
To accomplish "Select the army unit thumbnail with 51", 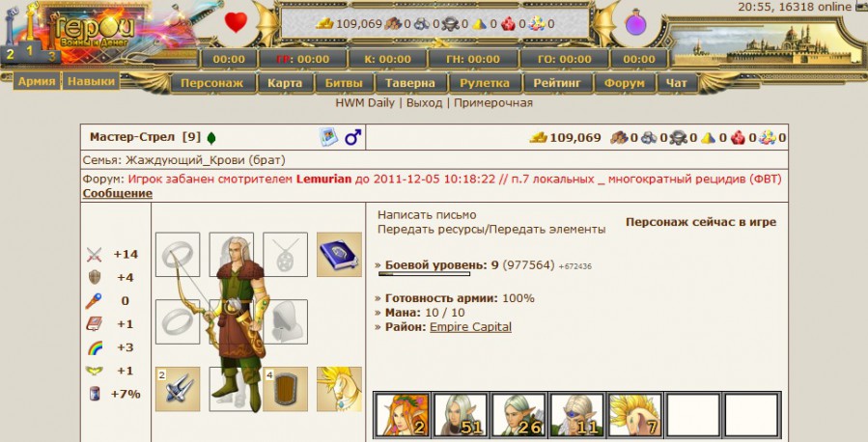I will click(460, 414).
